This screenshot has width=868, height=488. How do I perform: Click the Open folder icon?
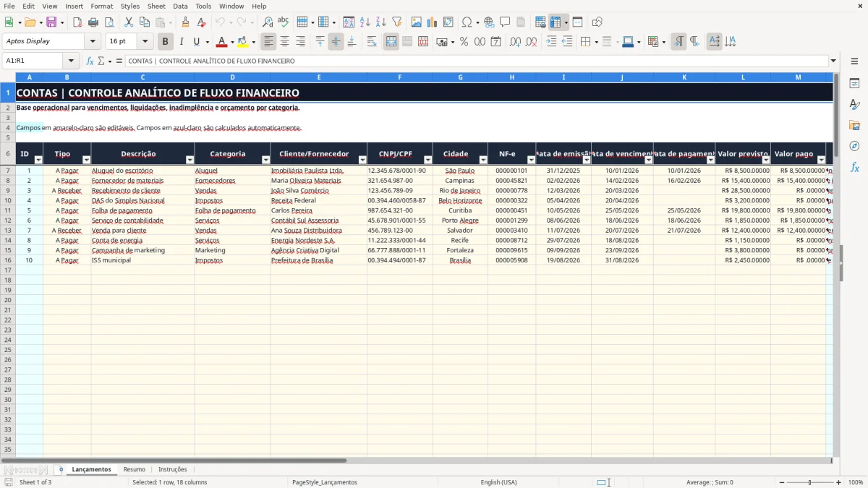click(29, 22)
